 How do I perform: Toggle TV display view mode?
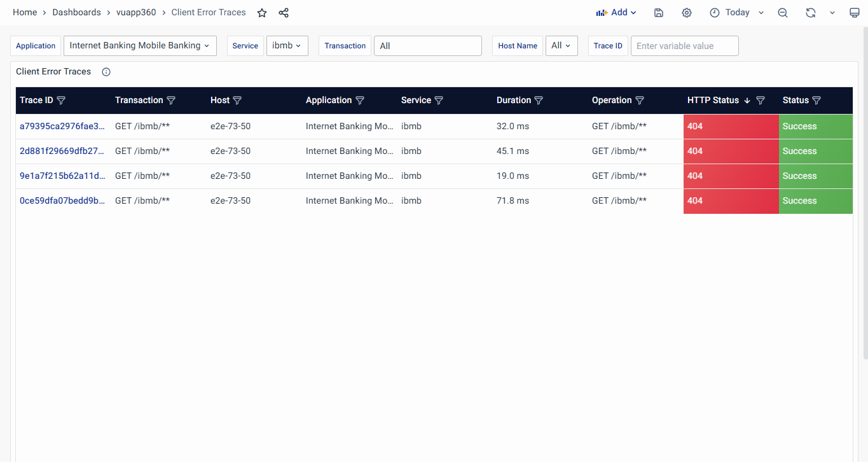855,13
